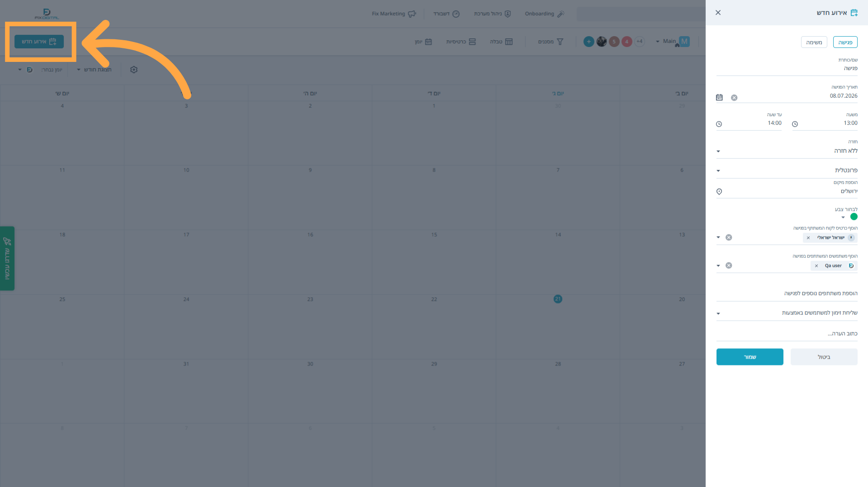The height and width of the screenshot is (487, 868).
Task: Open the calendar date picker icon
Action: coord(719,98)
